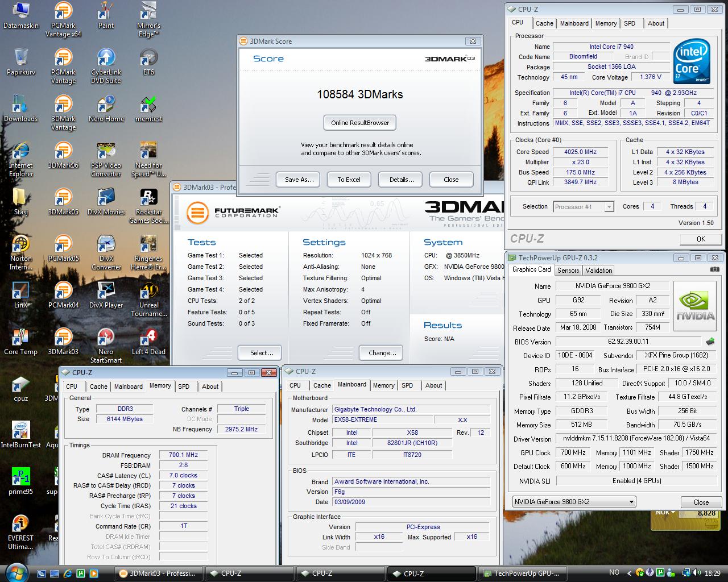Open the Processor #1 selection dropdown
Screen dimensions: 728x582
click(584, 207)
